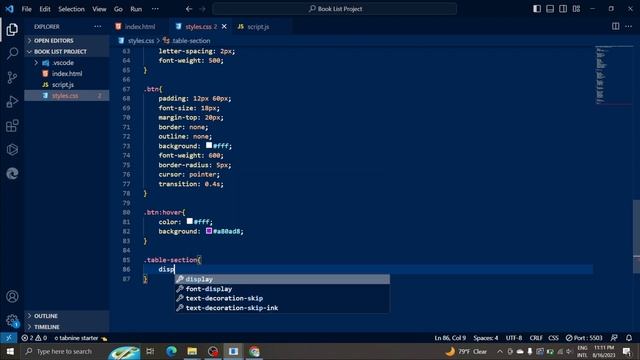Open notifications bell in status bar
This screenshot has height=360, width=640.
click(629, 338)
